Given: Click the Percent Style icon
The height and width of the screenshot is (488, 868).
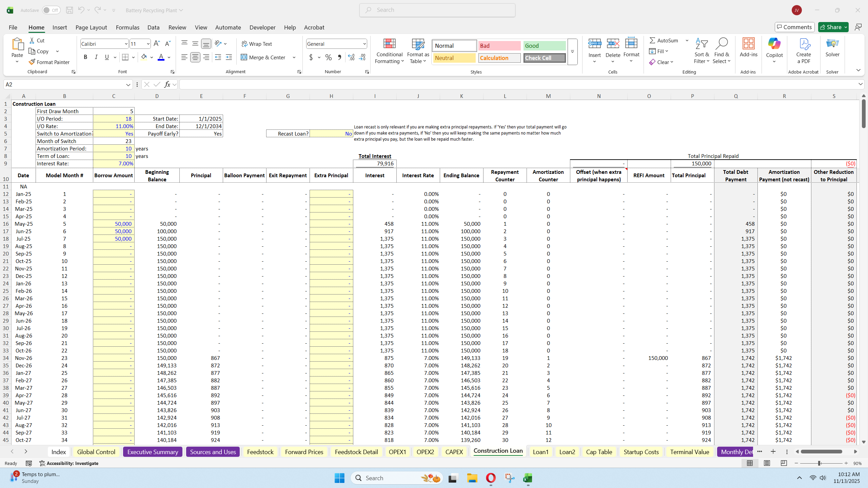Looking at the screenshot, I should [x=328, y=57].
